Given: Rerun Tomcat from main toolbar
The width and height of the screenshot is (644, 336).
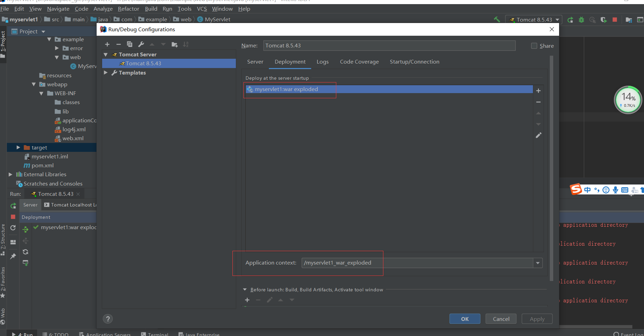Looking at the screenshot, I should pos(570,20).
